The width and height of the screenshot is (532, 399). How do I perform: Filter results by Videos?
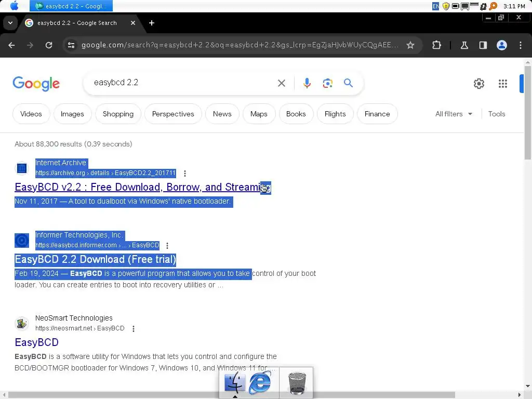[x=31, y=114]
